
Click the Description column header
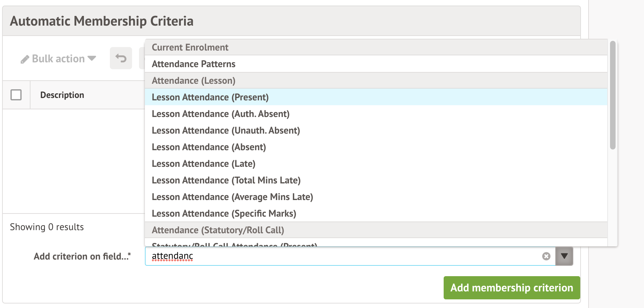[x=62, y=95]
